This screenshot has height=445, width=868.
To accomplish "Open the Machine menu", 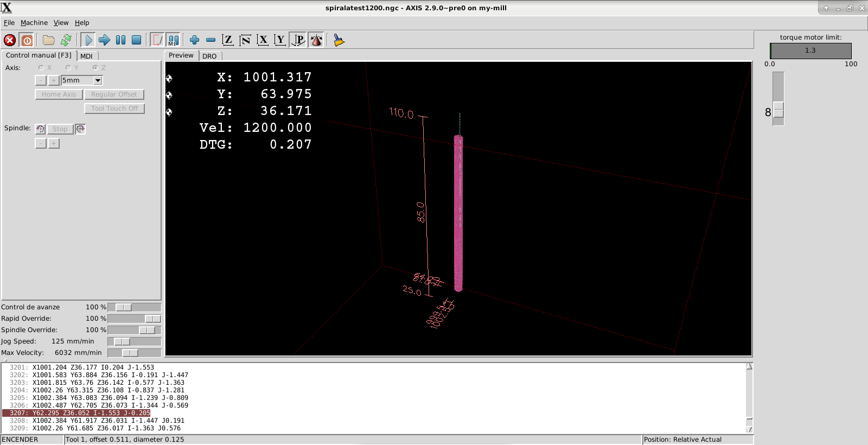I will pos(34,23).
